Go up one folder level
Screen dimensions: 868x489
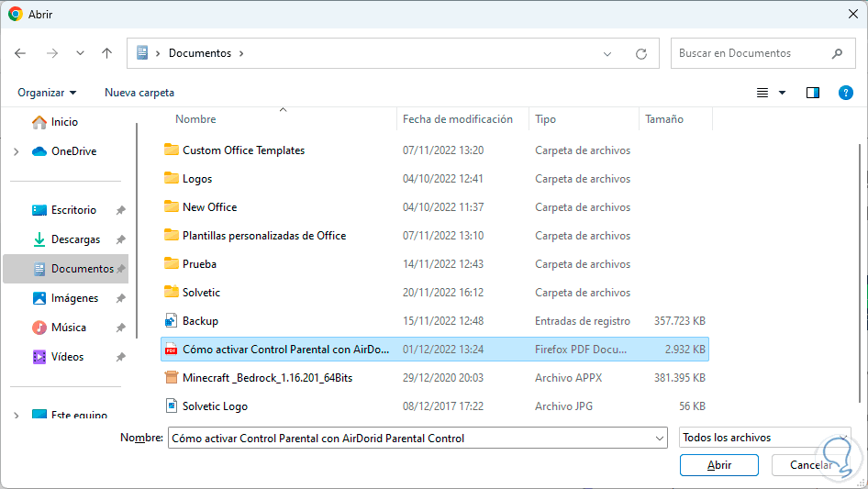click(x=106, y=53)
